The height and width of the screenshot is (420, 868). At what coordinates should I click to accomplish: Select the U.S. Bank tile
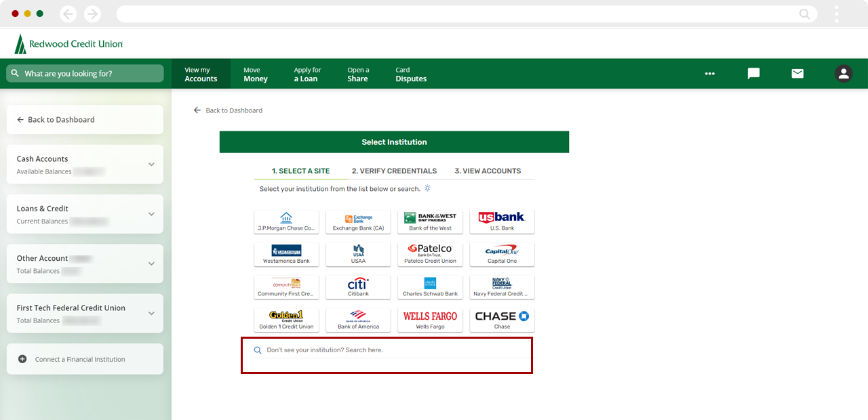(502, 222)
